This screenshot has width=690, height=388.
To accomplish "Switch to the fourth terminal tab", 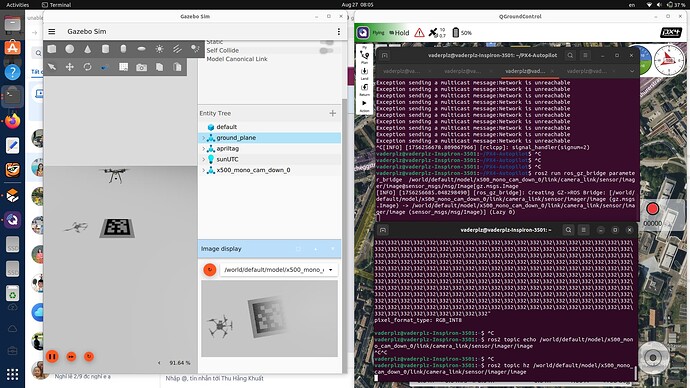I will 587,71.
